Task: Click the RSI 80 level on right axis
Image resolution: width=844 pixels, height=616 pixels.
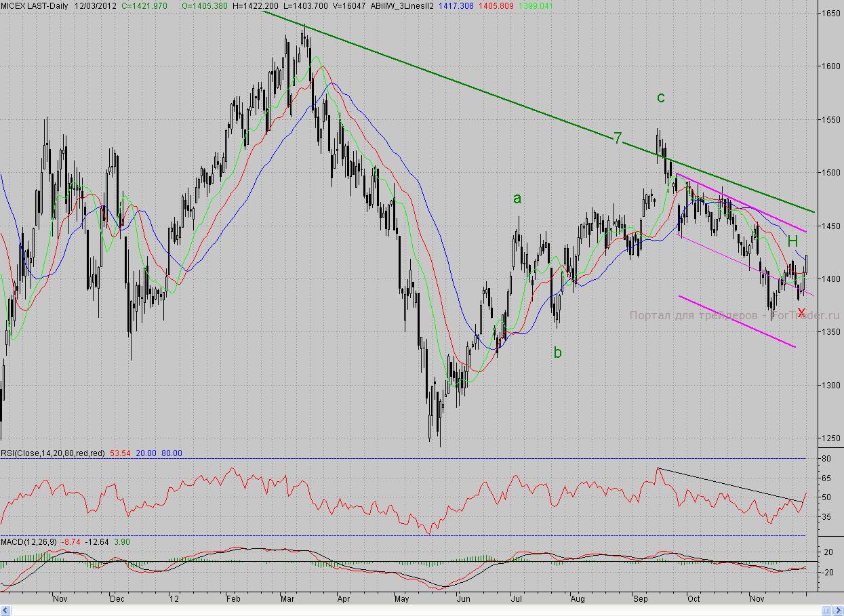Action: pyautogui.click(x=826, y=459)
